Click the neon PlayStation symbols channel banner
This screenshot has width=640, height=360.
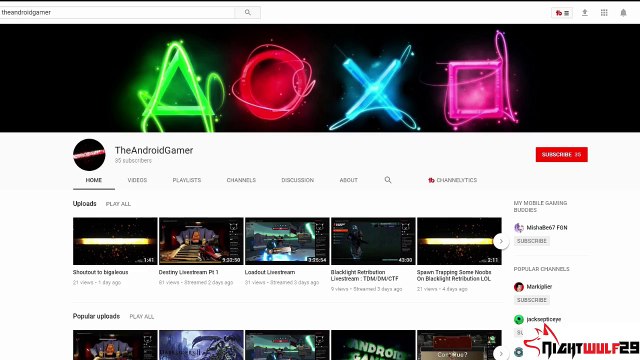point(320,78)
